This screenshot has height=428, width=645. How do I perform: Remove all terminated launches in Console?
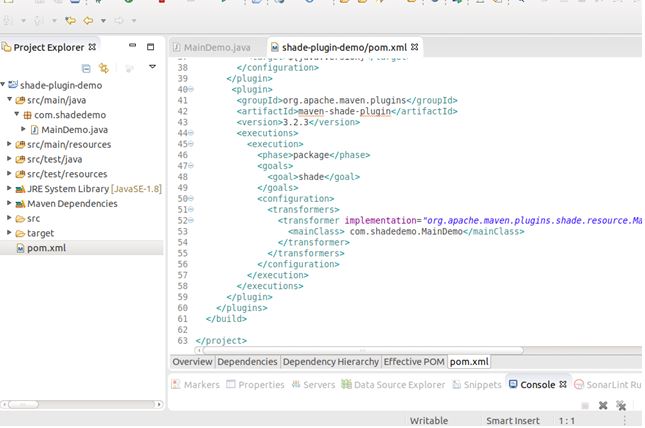(x=620, y=406)
